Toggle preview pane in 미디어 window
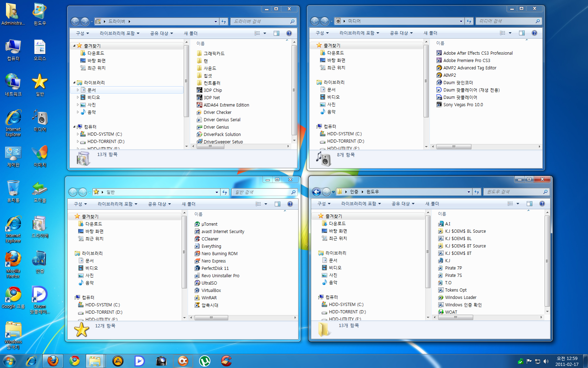The width and height of the screenshot is (588, 368). 522,33
